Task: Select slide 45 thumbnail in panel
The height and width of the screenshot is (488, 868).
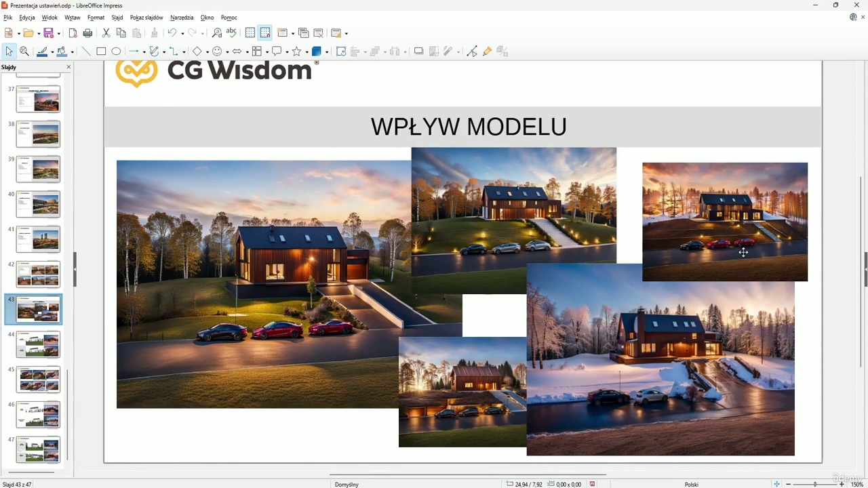Action: (38, 380)
